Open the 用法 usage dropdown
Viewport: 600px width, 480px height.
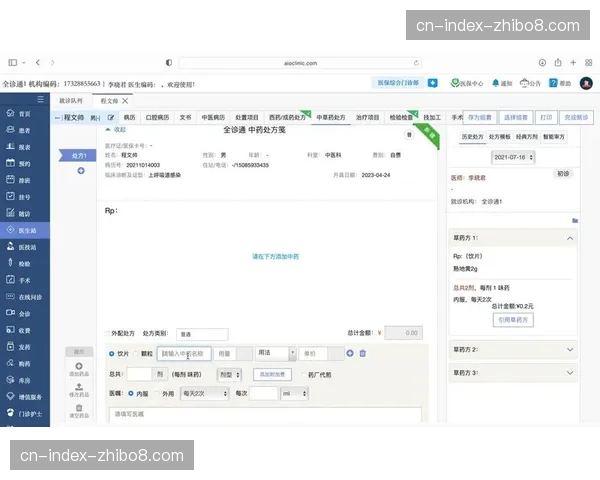[276, 353]
